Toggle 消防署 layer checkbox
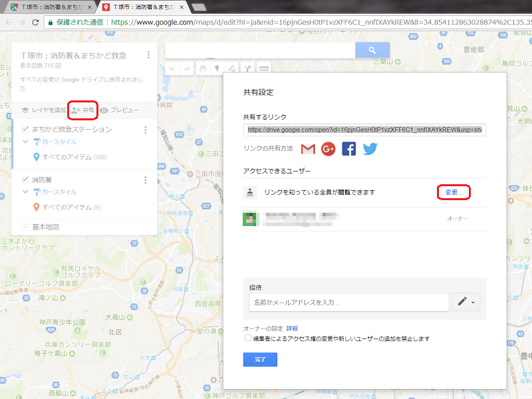This screenshot has height=399, width=532. pyautogui.click(x=25, y=180)
